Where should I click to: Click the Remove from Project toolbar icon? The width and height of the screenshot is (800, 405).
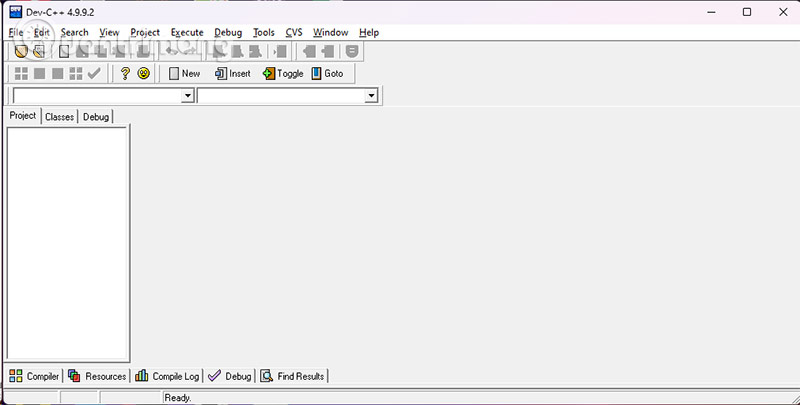click(328, 52)
